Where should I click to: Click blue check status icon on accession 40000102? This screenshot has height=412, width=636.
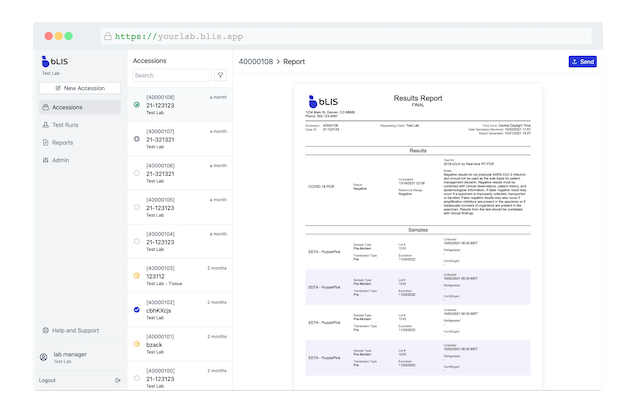[x=137, y=310]
